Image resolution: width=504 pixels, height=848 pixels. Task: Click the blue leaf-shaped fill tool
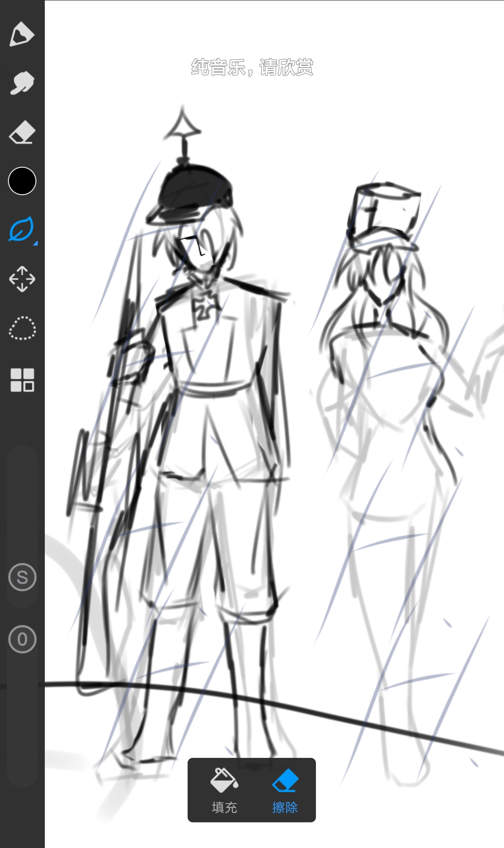tap(21, 229)
